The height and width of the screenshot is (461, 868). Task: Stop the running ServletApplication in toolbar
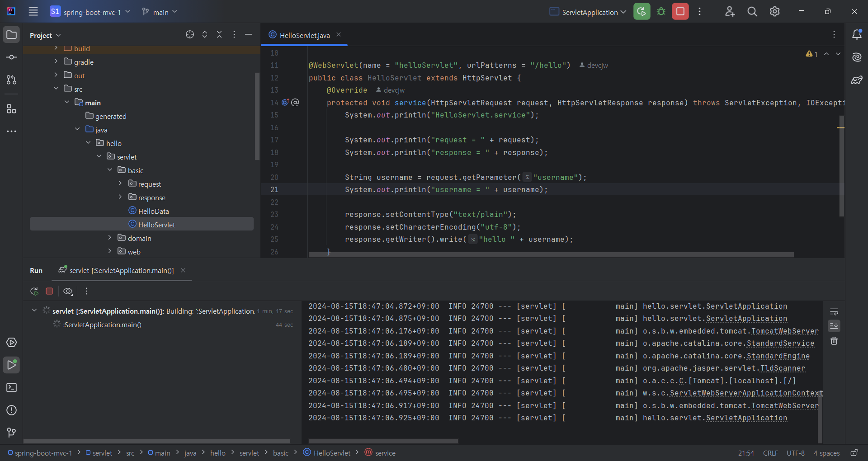coord(680,12)
